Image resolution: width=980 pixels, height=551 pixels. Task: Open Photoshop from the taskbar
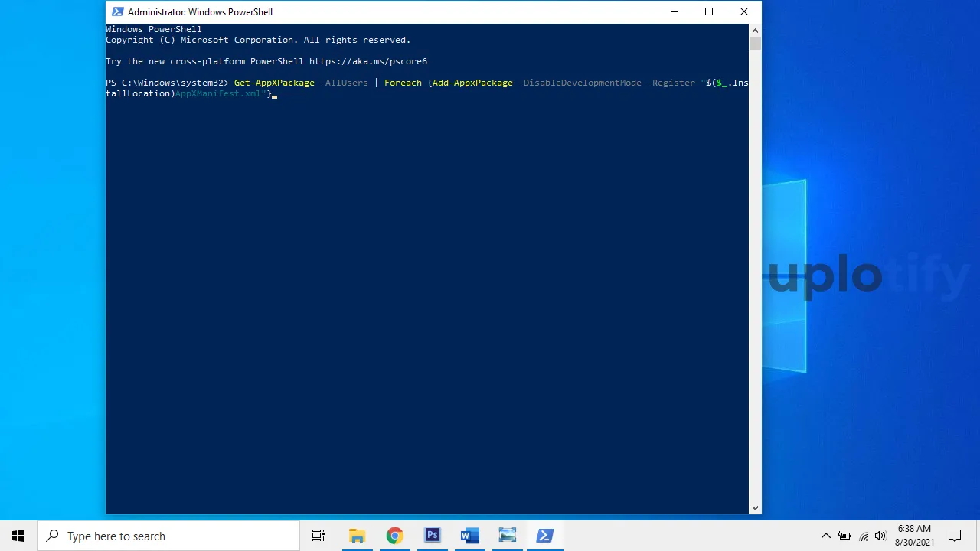pos(432,536)
